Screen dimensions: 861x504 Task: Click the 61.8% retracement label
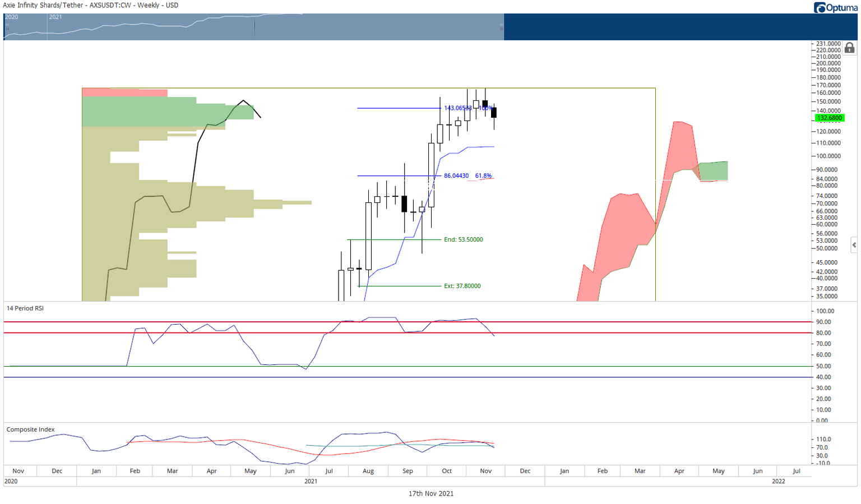point(483,176)
